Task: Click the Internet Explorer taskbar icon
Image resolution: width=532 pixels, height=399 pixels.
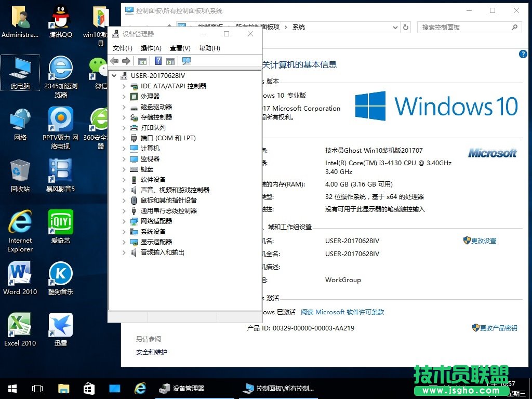Action: click(140, 389)
